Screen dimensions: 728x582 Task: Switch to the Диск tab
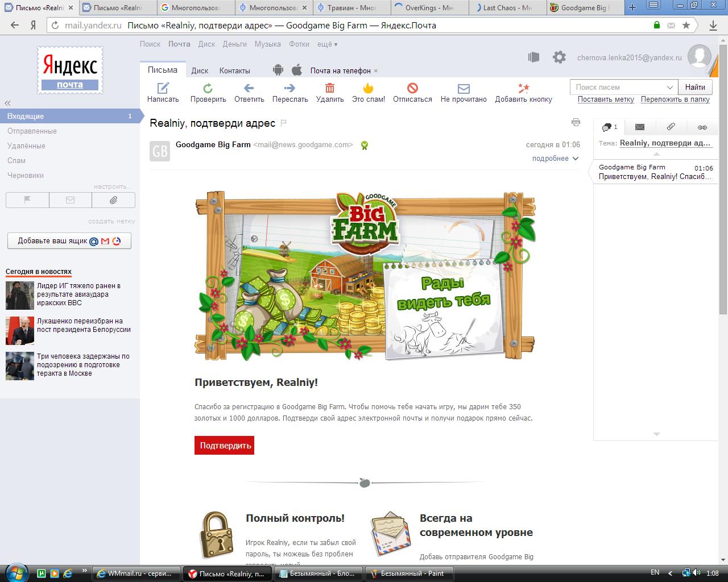point(200,70)
